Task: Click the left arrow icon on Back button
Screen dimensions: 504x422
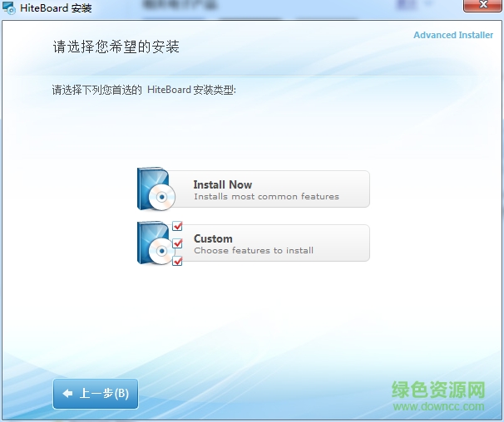Action: [67, 394]
